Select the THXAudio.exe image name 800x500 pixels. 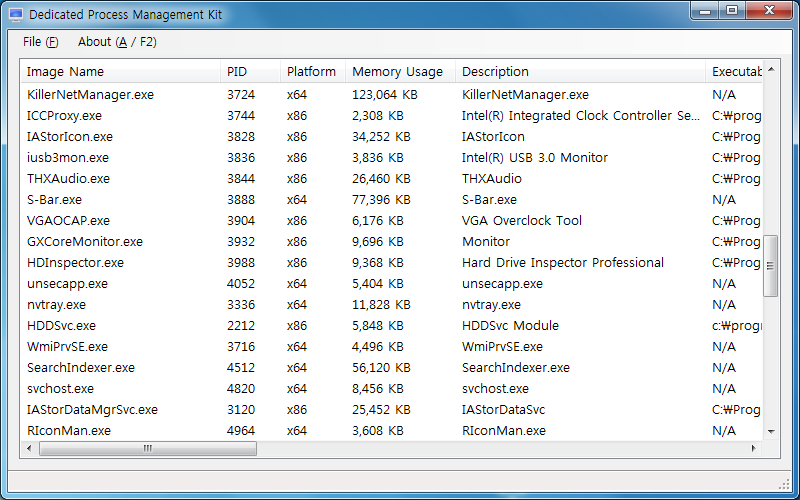pos(68,179)
